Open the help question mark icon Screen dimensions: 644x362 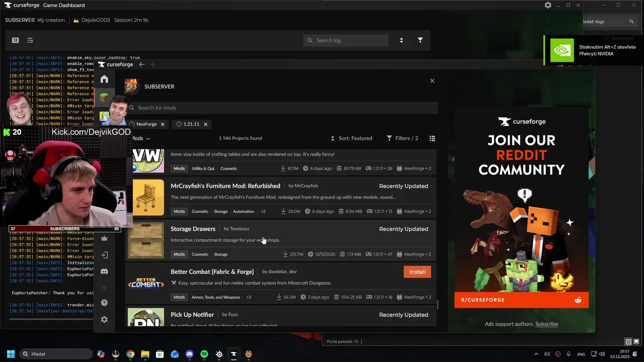click(104, 303)
